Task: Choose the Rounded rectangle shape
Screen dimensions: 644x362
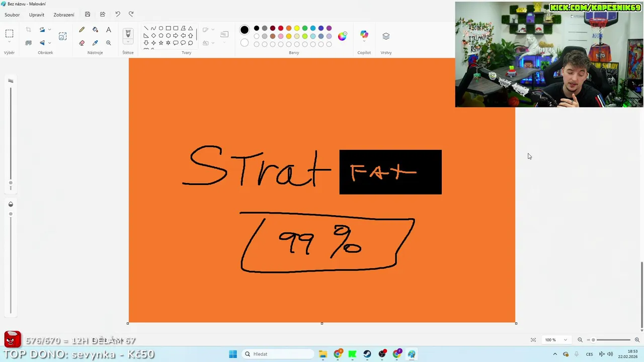Action: pyautogui.click(x=176, y=28)
